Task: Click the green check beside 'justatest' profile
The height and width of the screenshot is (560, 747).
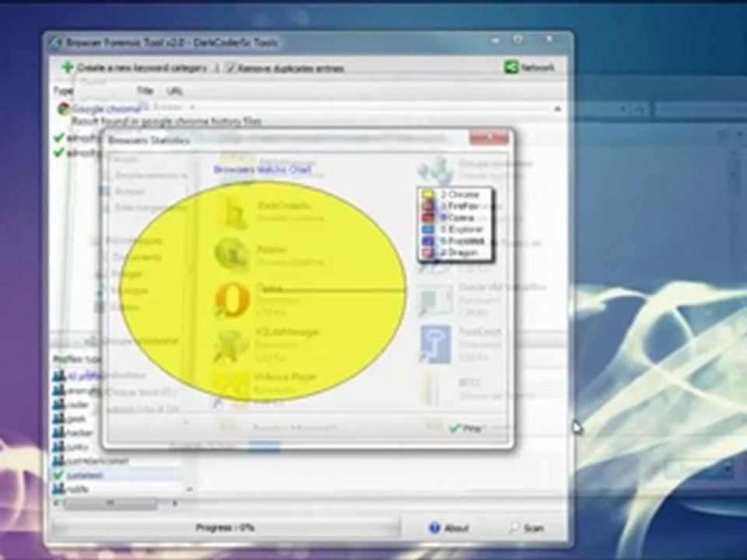Action: point(58,474)
